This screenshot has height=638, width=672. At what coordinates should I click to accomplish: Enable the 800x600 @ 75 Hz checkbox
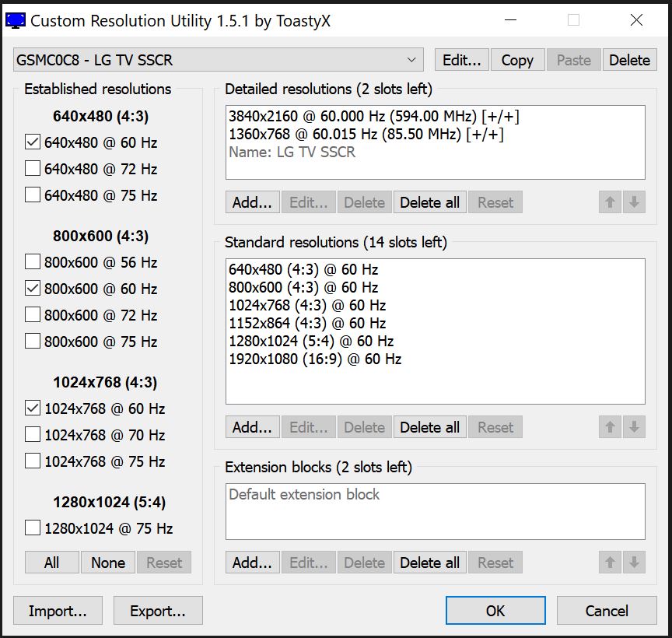coord(33,342)
